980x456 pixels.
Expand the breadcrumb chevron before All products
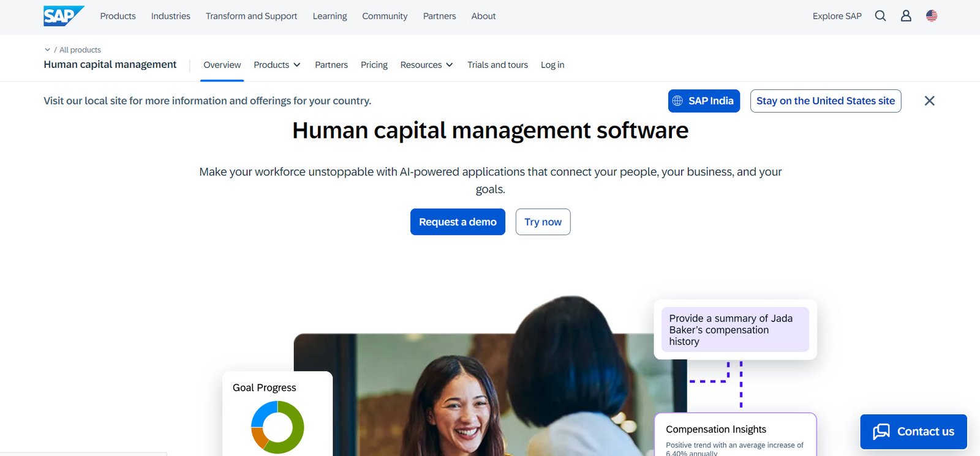47,50
